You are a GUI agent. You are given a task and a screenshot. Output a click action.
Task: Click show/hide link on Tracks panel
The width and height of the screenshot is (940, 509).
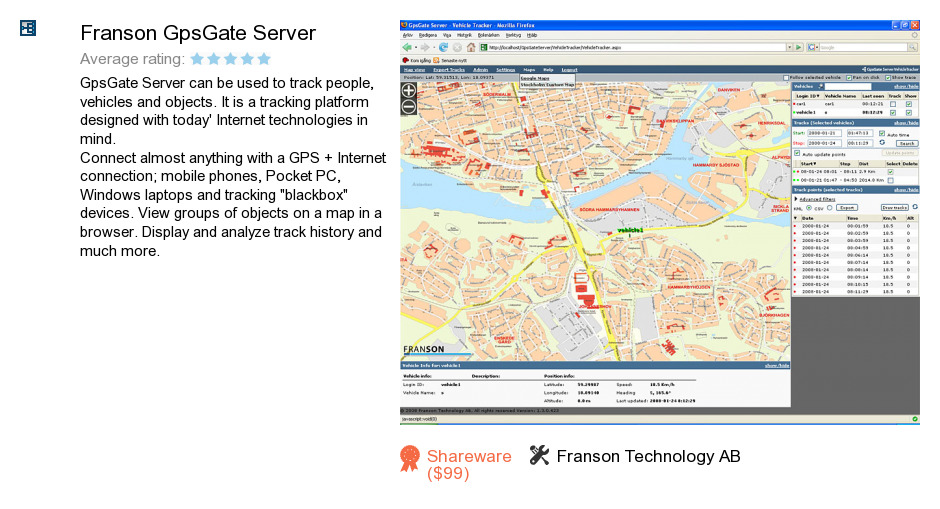point(906,123)
